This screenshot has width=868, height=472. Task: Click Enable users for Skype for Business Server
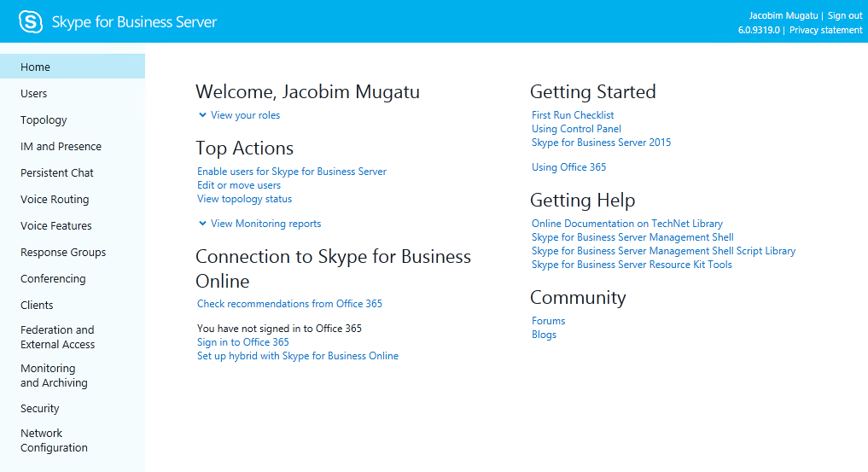pyautogui.click(x=292, y=172)
